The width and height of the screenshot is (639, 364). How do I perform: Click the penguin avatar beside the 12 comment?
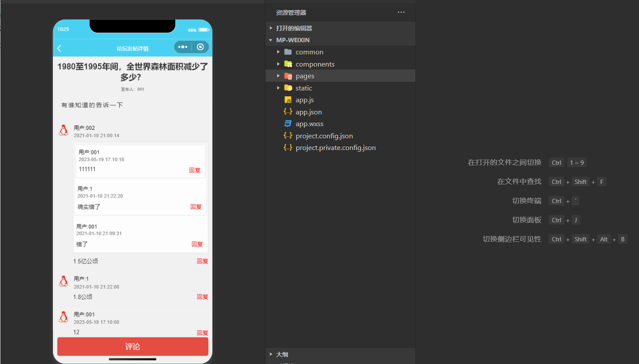tap(64, 317)
